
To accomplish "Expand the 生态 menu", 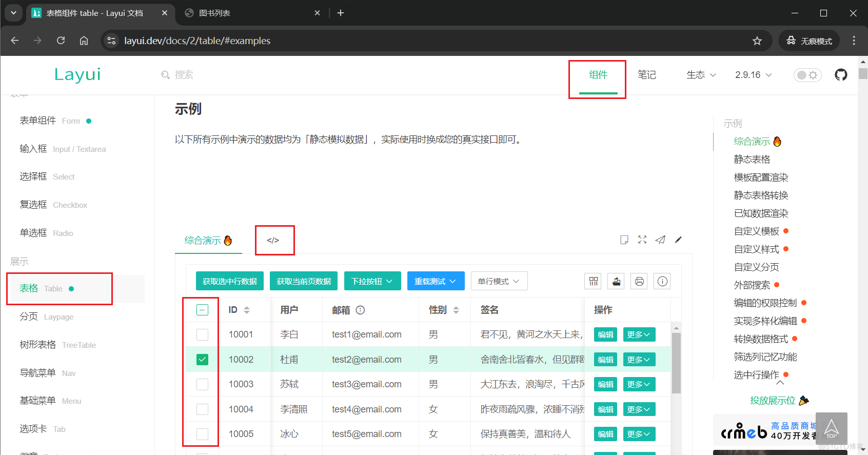I will (701, 75).
